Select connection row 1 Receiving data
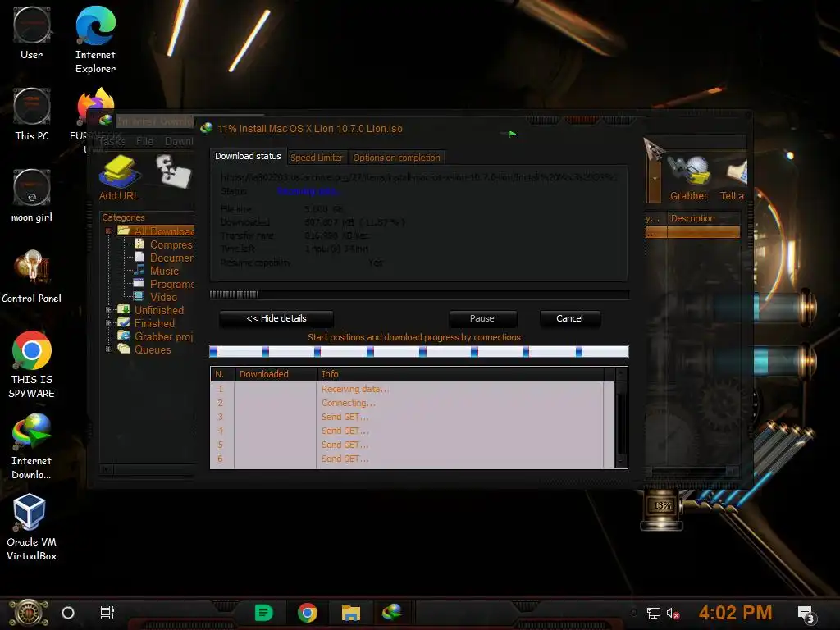Viewport: 840px width, 630px height. (x=412, y=389)
